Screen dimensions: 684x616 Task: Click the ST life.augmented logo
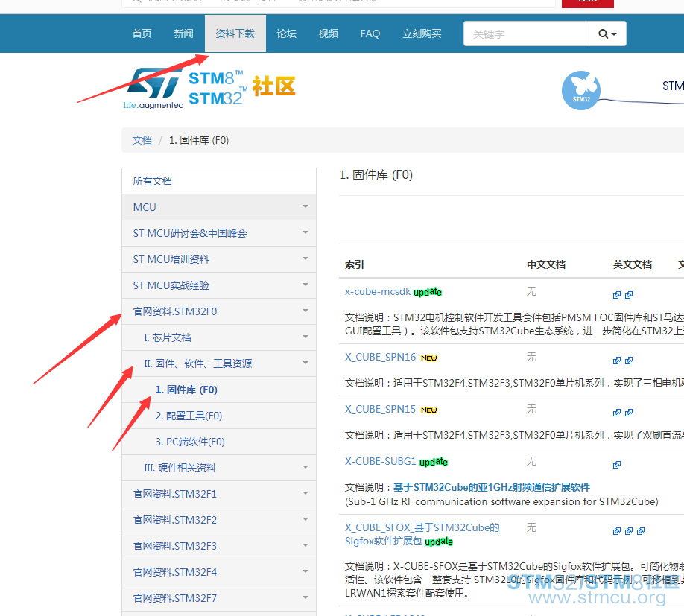[x=153, y=89]
